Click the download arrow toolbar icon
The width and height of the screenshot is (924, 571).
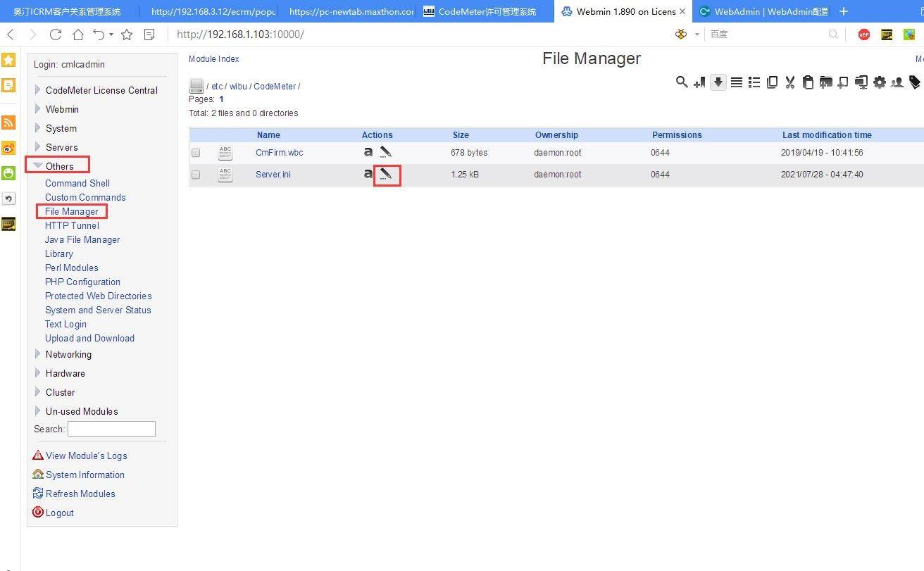pyautogui.click(x=718, y=82)
